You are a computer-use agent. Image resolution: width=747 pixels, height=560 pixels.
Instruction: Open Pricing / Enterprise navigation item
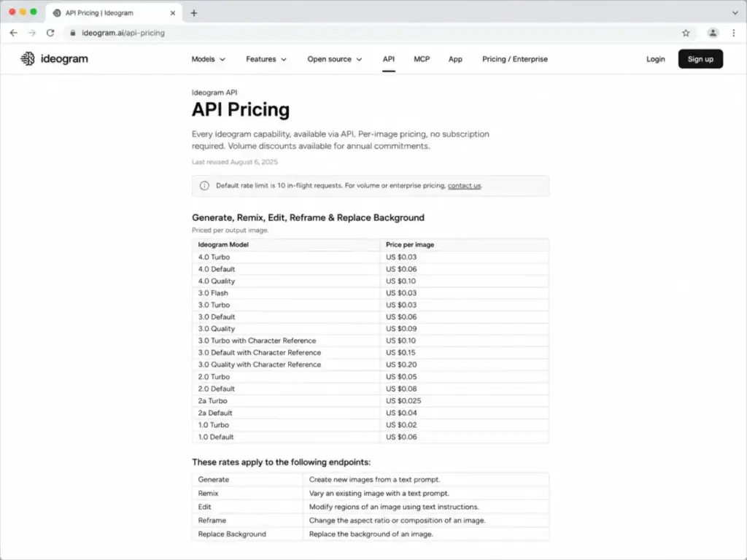pos(514,59)
